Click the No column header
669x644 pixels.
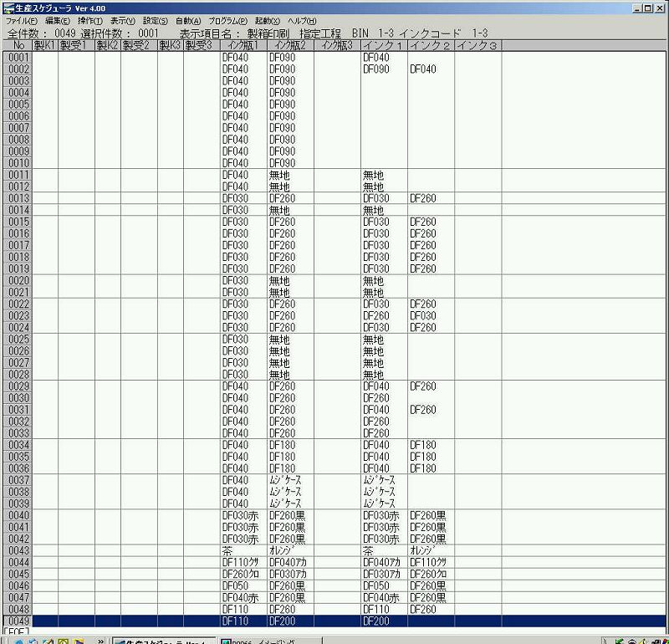(17, 44)
